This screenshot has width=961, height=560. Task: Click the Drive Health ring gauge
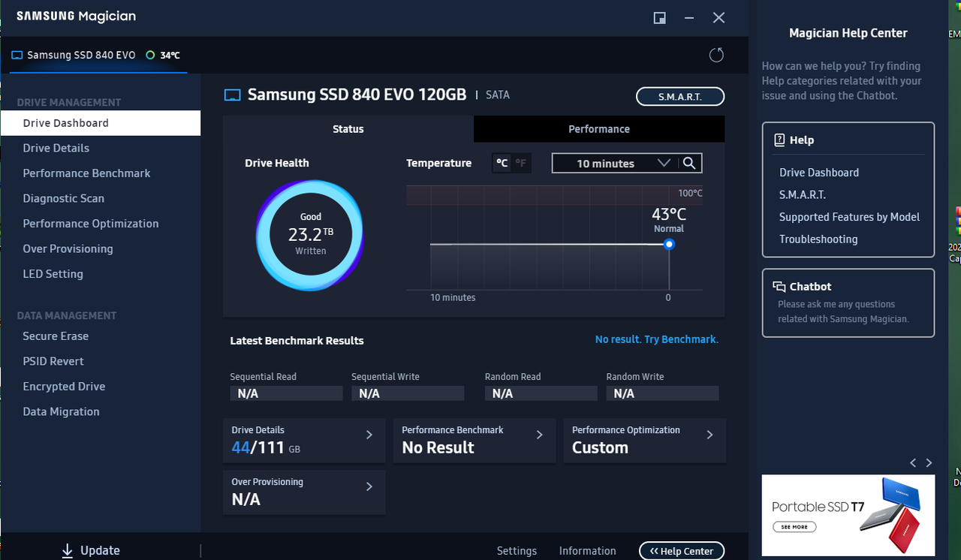click(310, 235)
